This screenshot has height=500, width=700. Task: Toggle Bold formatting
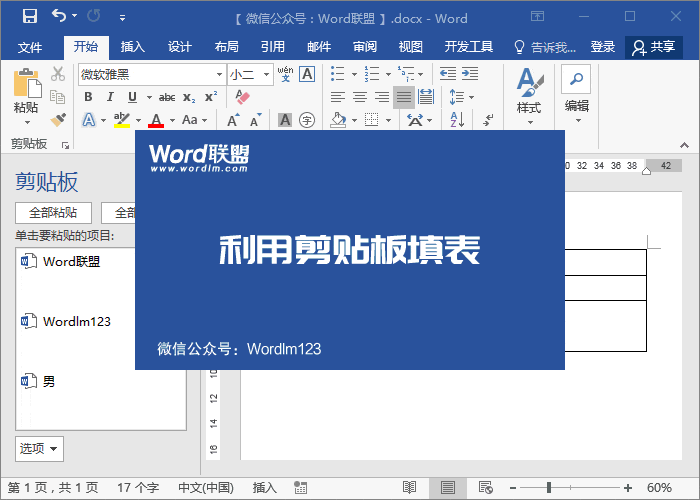88,97
